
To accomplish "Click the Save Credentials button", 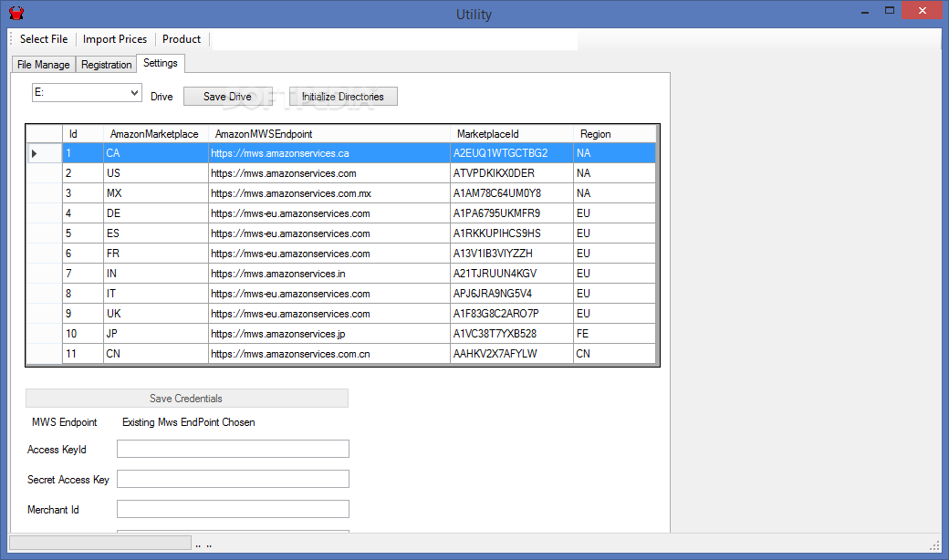I will point(186,399).
